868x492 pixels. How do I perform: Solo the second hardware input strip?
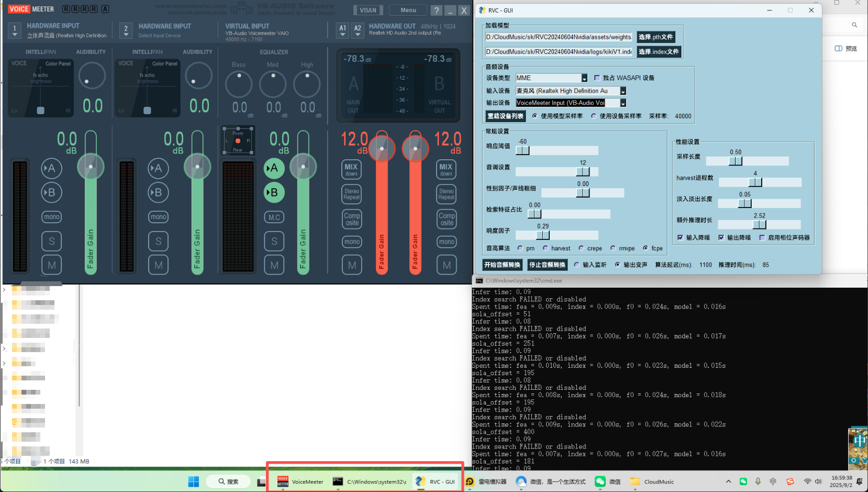point(158,241)
